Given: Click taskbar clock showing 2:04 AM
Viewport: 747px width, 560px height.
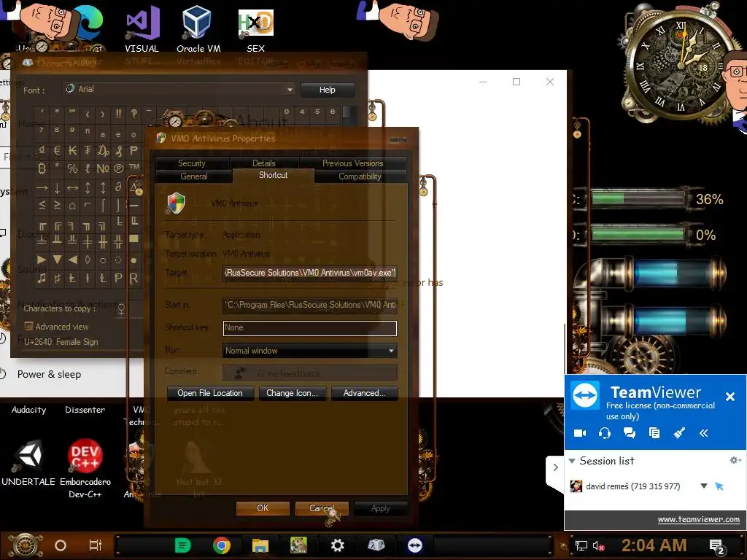Looking at the screenshot, I should 654,545.
